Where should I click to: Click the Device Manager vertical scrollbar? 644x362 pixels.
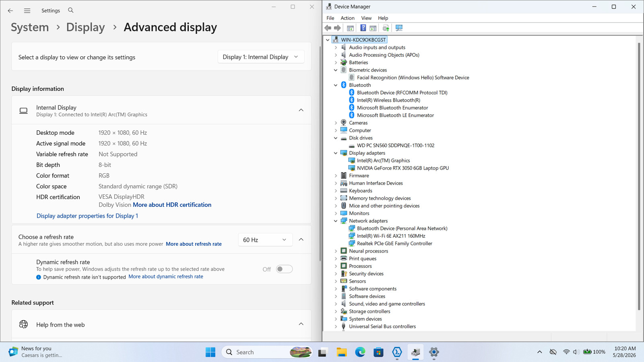tap(639, 176)
